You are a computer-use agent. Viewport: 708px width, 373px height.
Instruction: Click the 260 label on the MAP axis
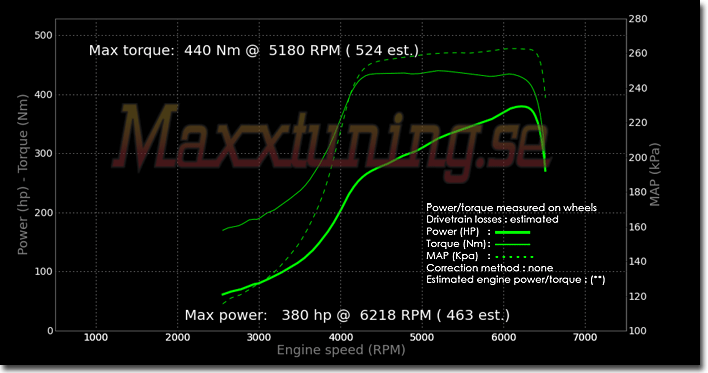click(638, 53)
